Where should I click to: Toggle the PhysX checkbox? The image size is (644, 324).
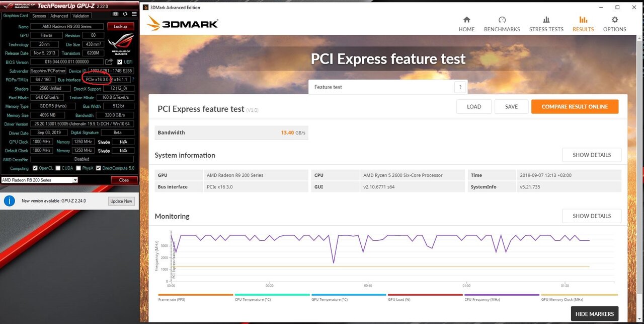point(78,168)
